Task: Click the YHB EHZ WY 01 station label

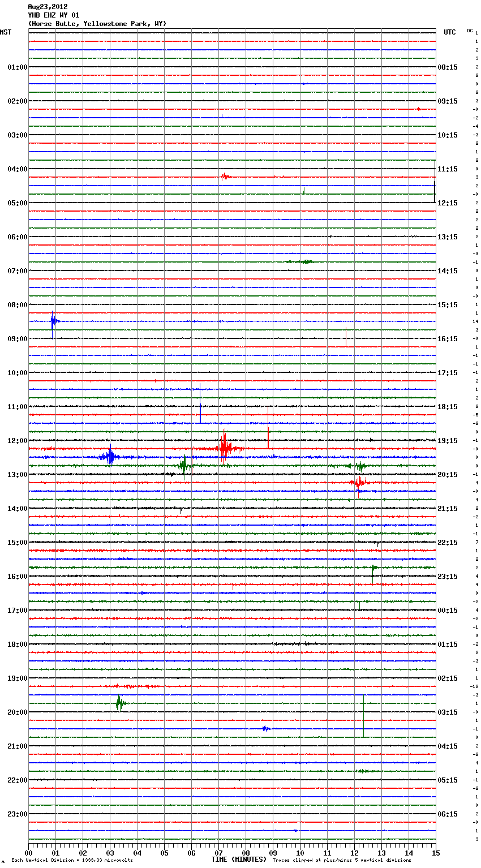Action: point(54,15)
